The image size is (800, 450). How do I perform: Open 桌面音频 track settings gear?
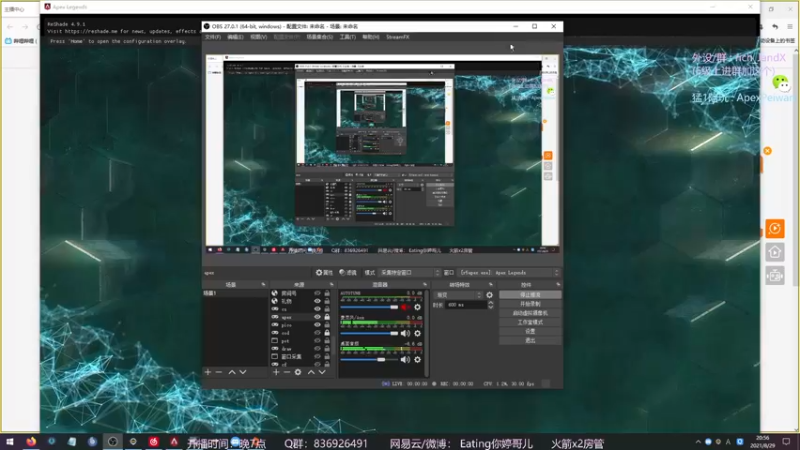pyautogui.click(x=417, y=360)
